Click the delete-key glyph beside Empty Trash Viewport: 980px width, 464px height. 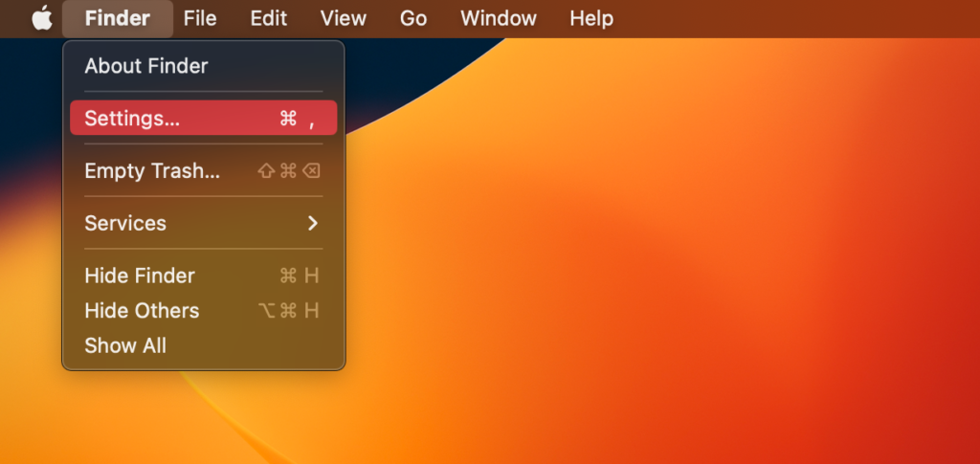(311, 171)
